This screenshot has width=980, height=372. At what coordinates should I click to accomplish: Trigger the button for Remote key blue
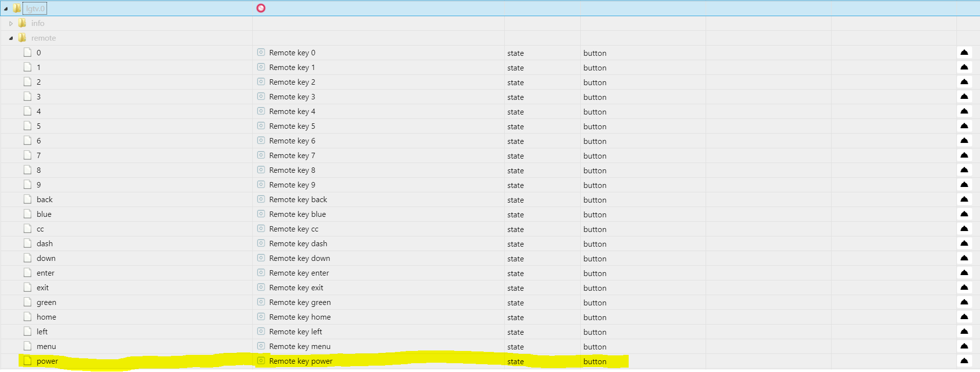coord(964,214)
